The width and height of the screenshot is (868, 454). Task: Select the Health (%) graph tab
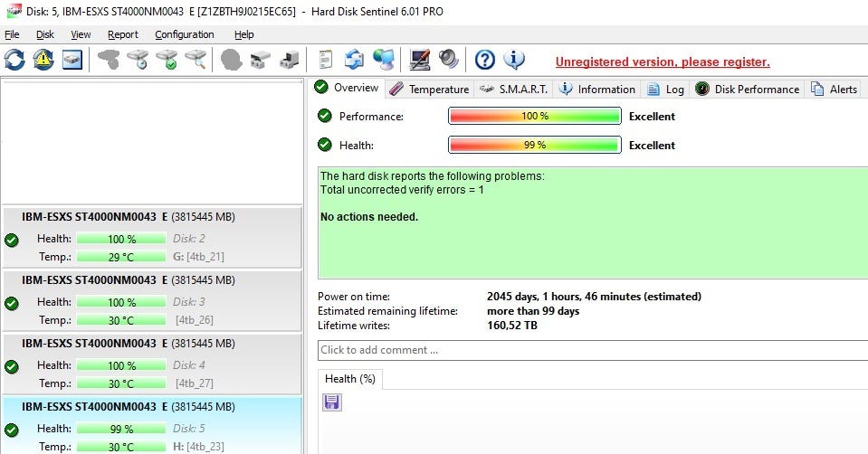pyautogui.click(x=350, y=379)
